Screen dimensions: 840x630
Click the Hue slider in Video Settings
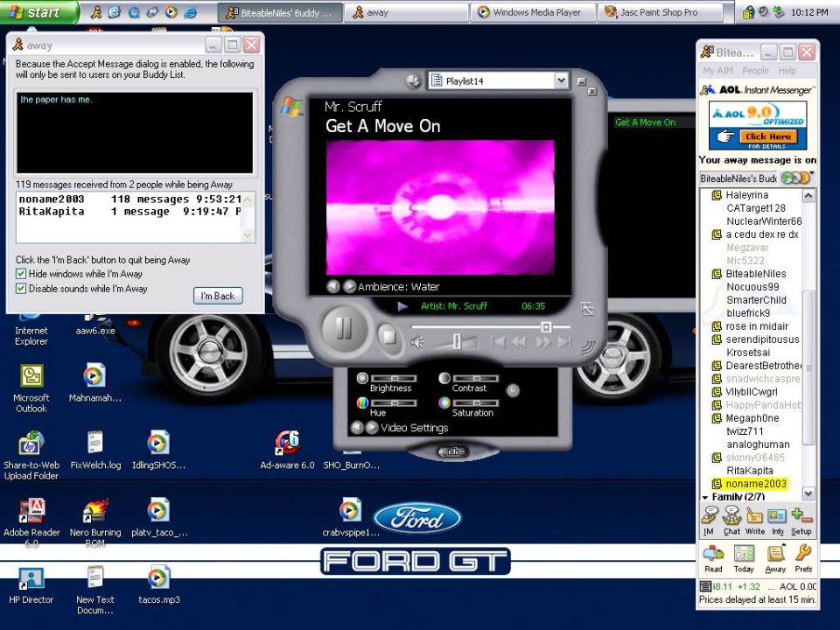pyautogui.click(x=394, y=402)
